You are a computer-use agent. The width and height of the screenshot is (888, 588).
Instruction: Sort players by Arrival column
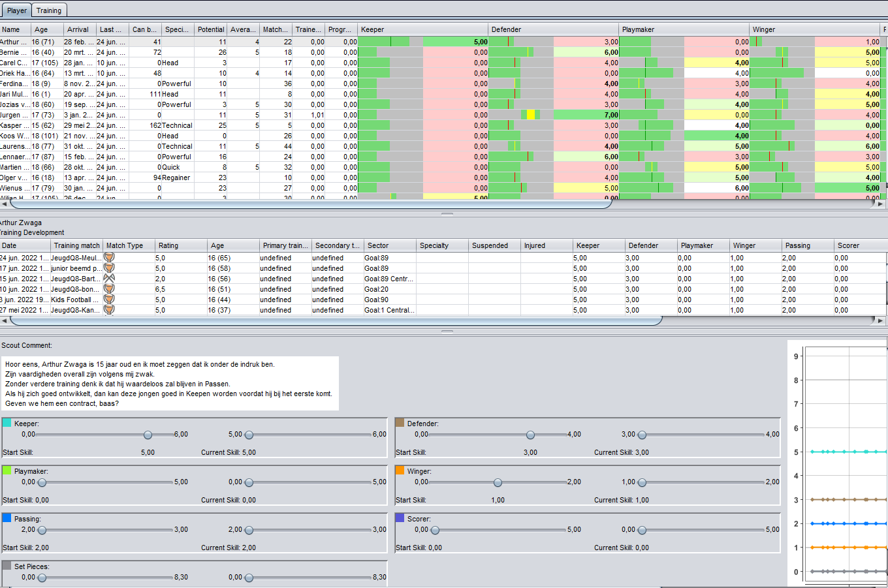point(80,29)
